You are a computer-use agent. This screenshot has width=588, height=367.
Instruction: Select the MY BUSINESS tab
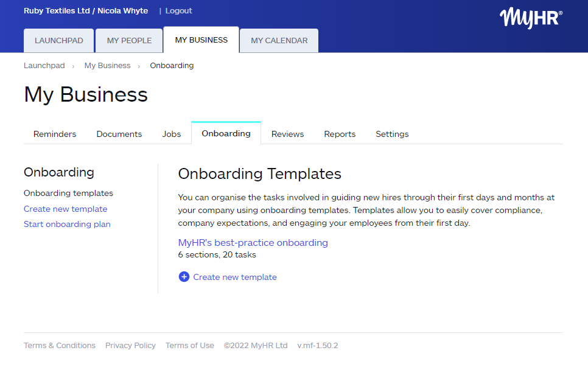tap(201, 40)
